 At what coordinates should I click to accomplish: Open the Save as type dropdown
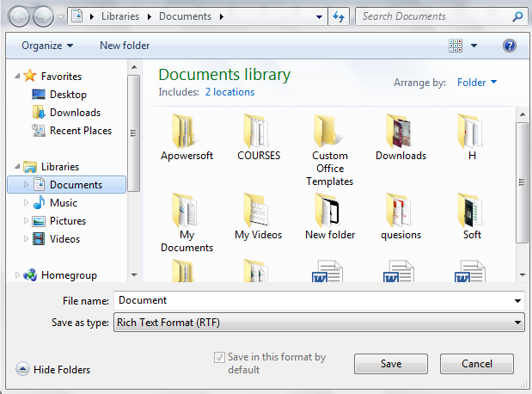point(319,322)
